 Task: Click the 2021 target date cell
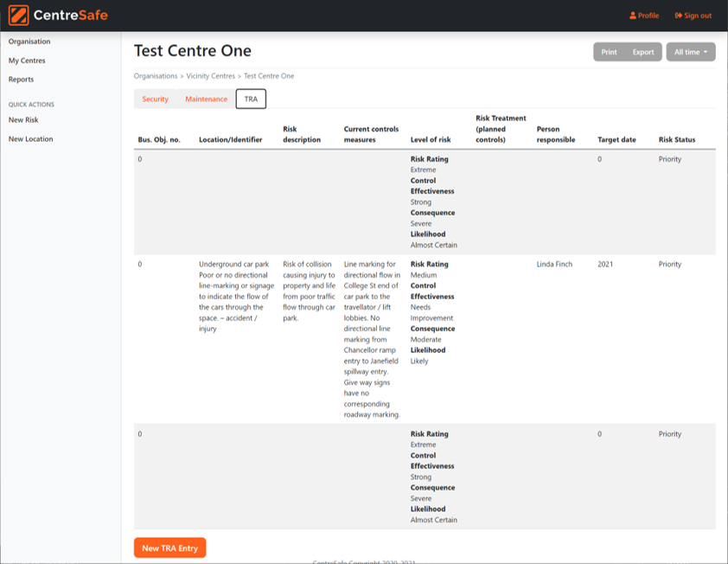605,264
